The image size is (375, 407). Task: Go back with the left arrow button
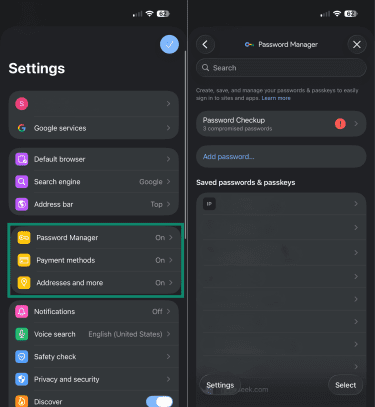click(x=205, y=44)
